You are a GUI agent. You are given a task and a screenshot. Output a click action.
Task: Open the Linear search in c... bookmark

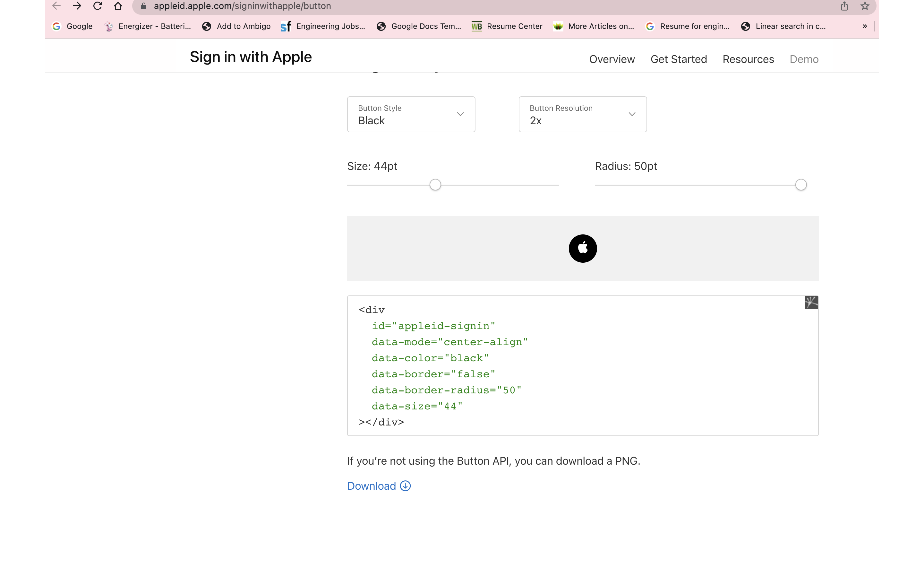click(783, 26)
